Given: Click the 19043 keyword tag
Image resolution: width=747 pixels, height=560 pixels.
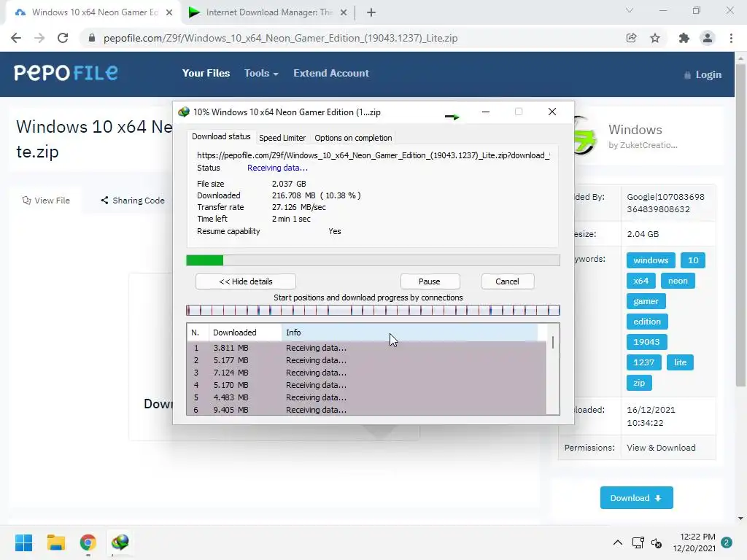Looking at the screenshot, I should click(646, 342).
